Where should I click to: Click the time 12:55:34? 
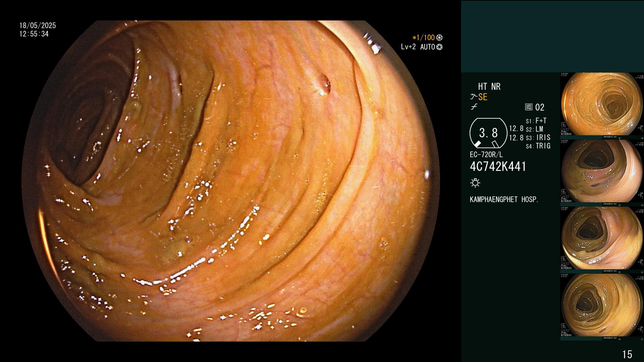tap(34, 34)
